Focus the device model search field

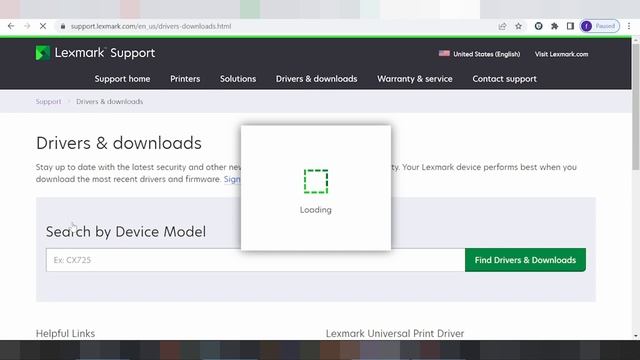click(256, 260)
